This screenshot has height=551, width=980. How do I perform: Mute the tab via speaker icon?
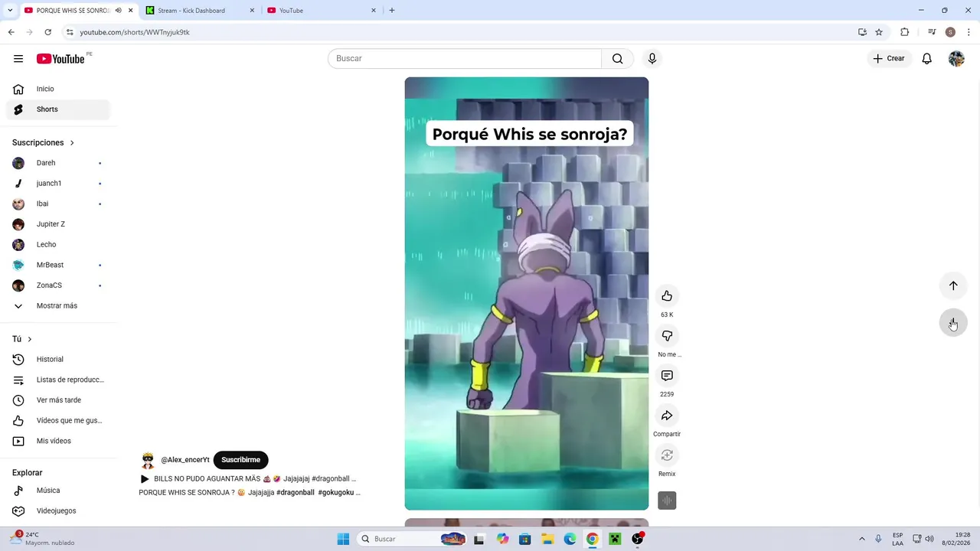tap(118, 11)
